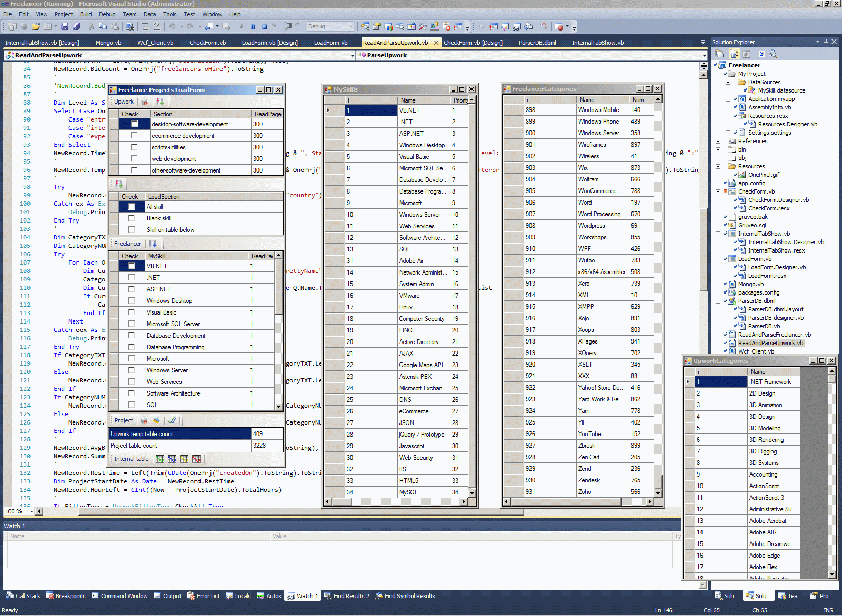Open the Build menu
The width and height of the screenshot is (842, 616).
[x=86, y=14]
